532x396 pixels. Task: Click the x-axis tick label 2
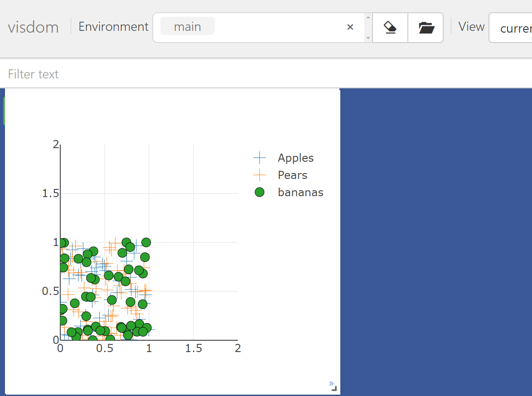tap(238, 348)
